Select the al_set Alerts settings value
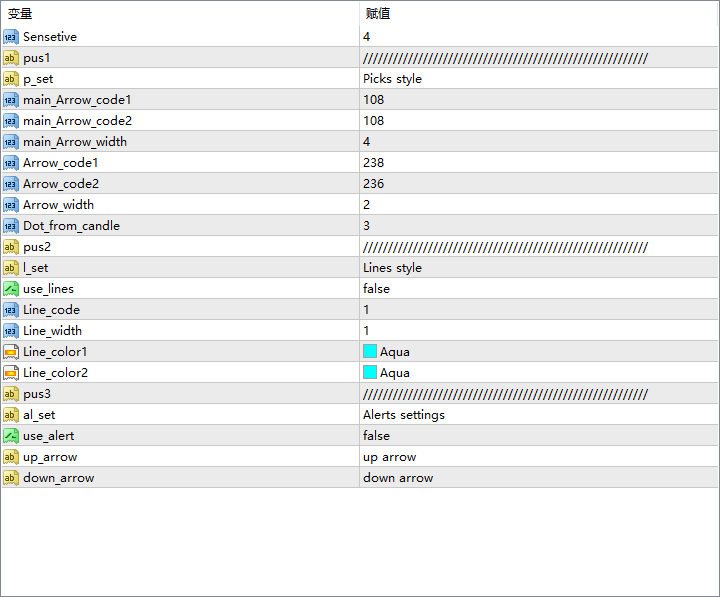Screen dimensions: 720x597 click(404, 415)
